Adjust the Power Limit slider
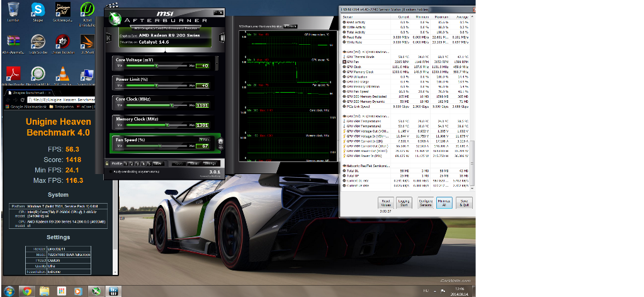This screenshot has height=297, width=644. point(157,86)
